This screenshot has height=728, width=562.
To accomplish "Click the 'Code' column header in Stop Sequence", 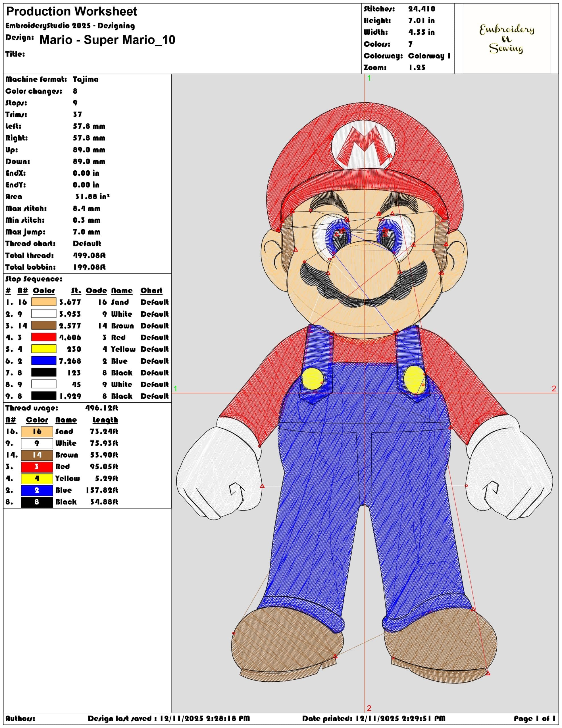I will tap(96, 291).
